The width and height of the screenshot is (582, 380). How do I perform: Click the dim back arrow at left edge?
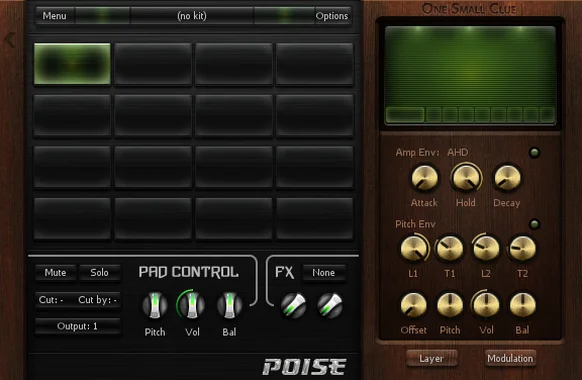(10, 40)
